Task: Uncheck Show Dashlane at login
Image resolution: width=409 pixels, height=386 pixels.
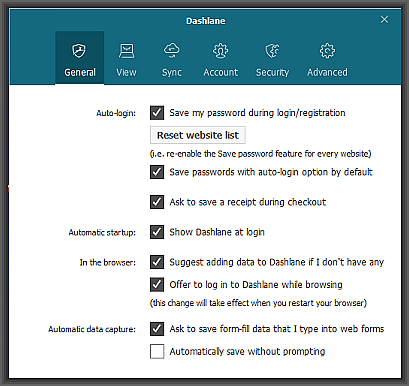Action: point(157,232)
